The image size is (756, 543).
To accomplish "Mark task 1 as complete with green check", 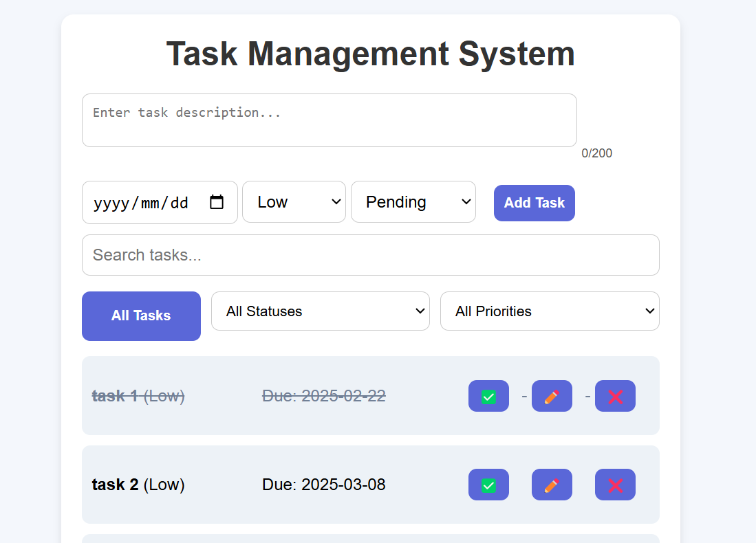I will tap(488, 396).
